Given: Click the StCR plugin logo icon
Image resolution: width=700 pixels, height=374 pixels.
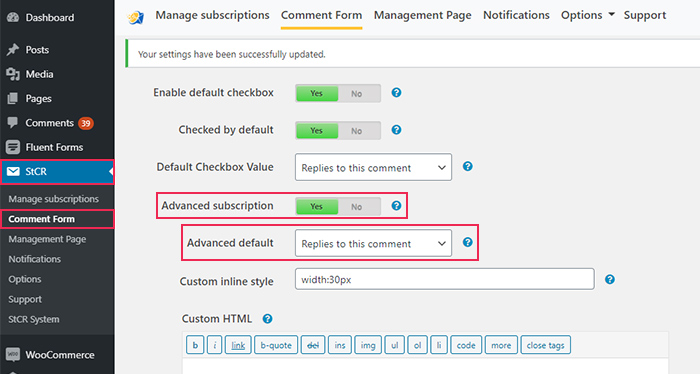Looking at the screenshot, I should (x=136, y=17).
